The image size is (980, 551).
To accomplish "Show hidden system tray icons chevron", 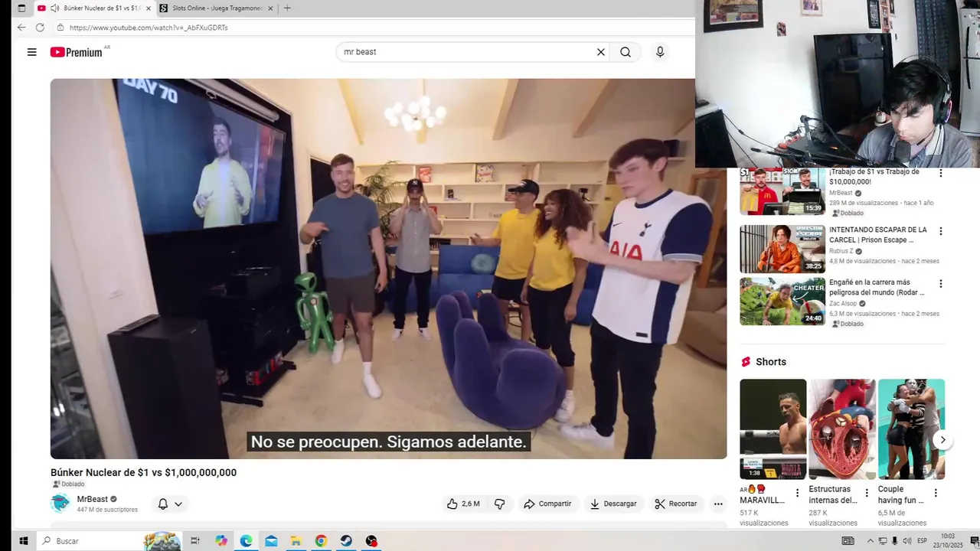I will [x=870, y=541].
